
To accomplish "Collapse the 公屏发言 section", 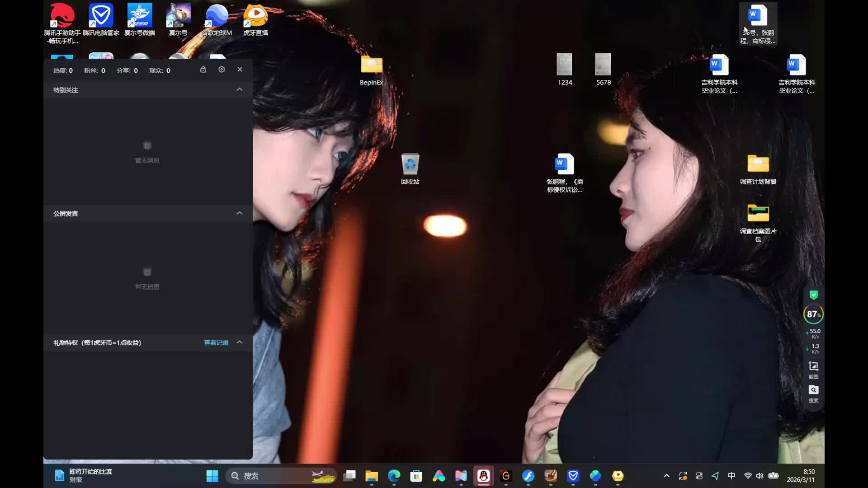I will pyautogui.click(x=240, y=213).
